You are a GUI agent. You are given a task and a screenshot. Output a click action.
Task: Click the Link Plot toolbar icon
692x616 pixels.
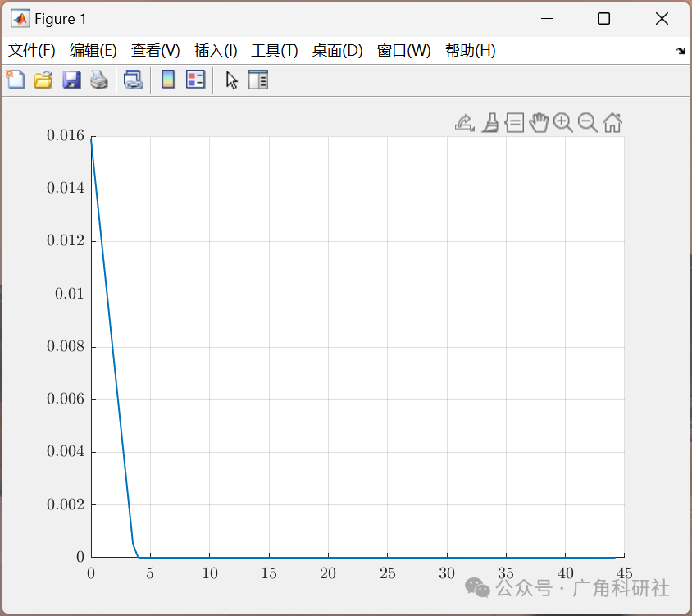tap(134, 80)
